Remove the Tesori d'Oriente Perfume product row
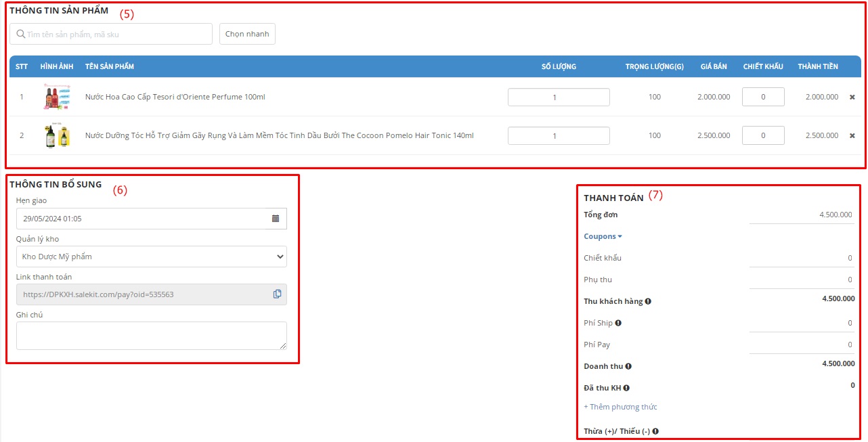 pos(852,97)
